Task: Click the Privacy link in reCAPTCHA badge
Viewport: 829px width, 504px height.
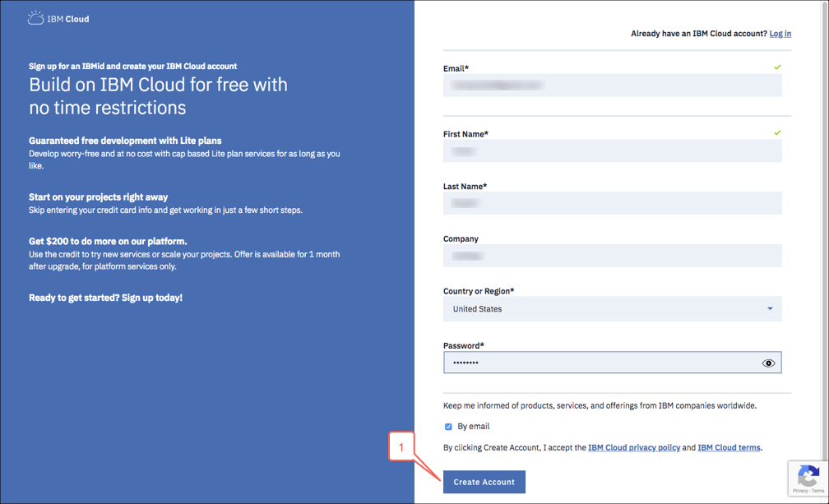Action: click(799, 491)
